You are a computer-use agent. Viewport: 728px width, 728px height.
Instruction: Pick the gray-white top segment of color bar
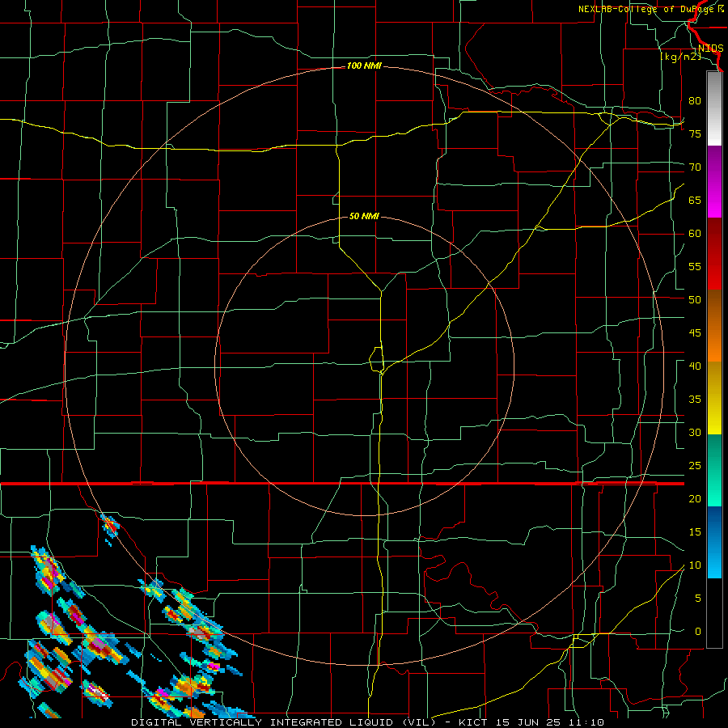click(714, 108)
